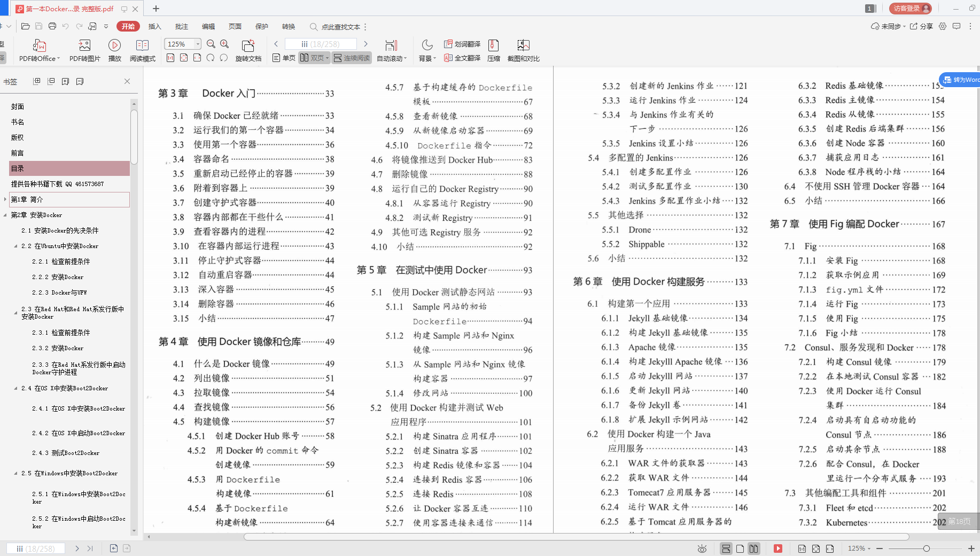The width and height of the screenshot is (980, 556).
Task: Click PDF转图片 tool
Action: pos(84,50)
